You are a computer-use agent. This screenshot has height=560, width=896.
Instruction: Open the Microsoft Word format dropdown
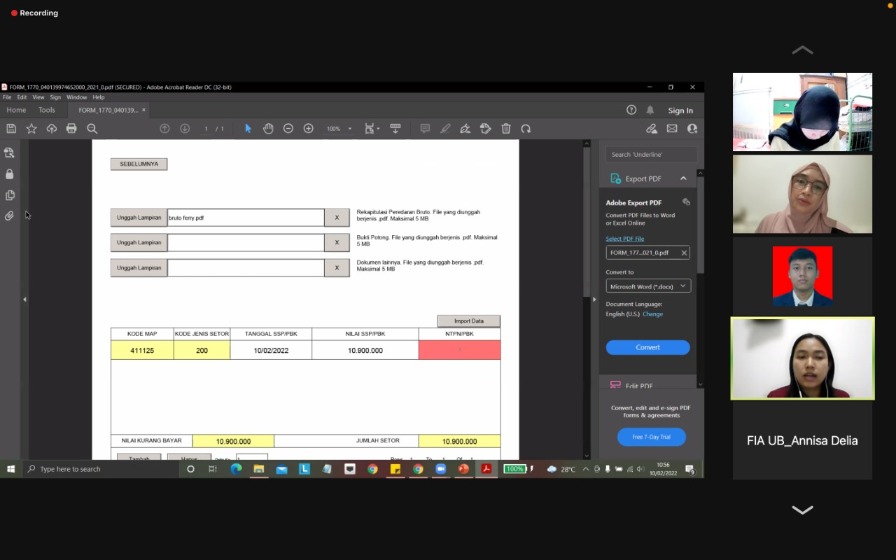click(x=648, y=286)
